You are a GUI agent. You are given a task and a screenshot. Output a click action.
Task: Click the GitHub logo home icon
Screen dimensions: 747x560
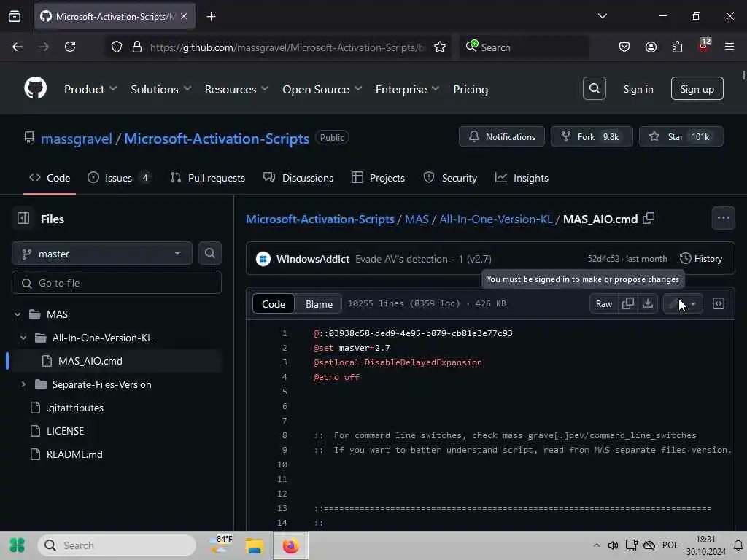[x=35, y=88]
